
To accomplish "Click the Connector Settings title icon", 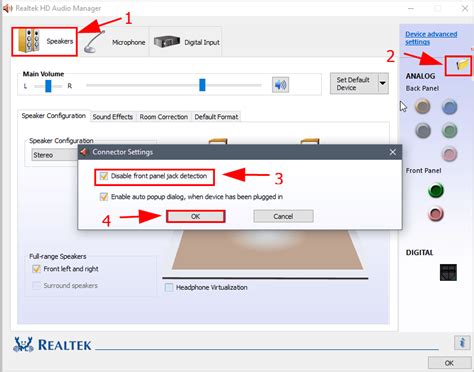I will 84,152.
